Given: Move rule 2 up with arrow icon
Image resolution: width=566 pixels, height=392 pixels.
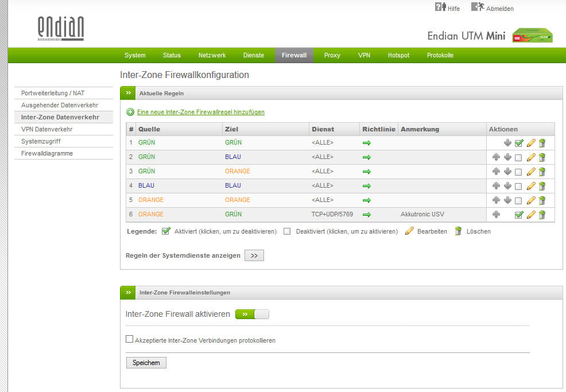Looking at the screenshot, I should pyautogui.click(x=497, y=157).
